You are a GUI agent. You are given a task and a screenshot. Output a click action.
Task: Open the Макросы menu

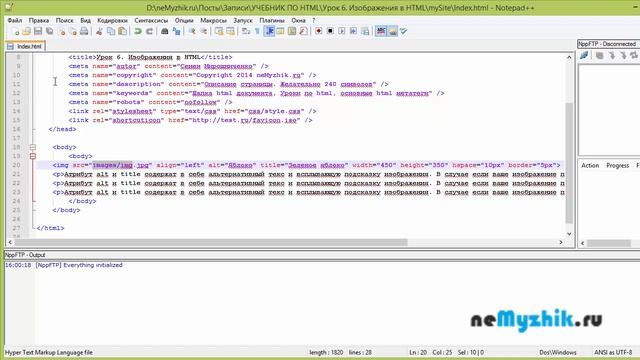213,20
